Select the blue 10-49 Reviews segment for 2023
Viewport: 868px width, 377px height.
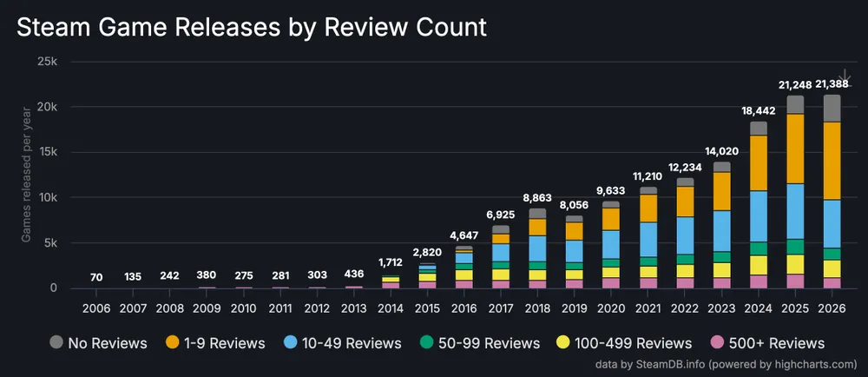[722, 231]
